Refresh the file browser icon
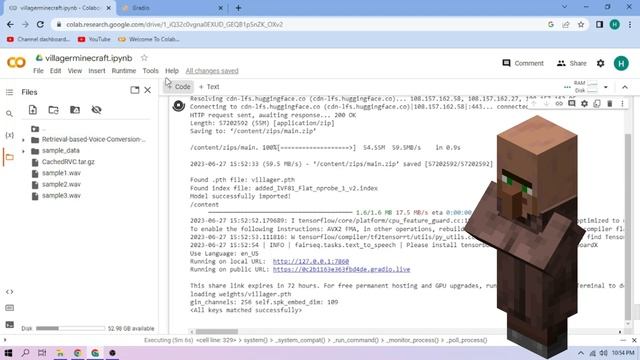The width and height of the screenshot is (640, 360). [x=53, y=110]
